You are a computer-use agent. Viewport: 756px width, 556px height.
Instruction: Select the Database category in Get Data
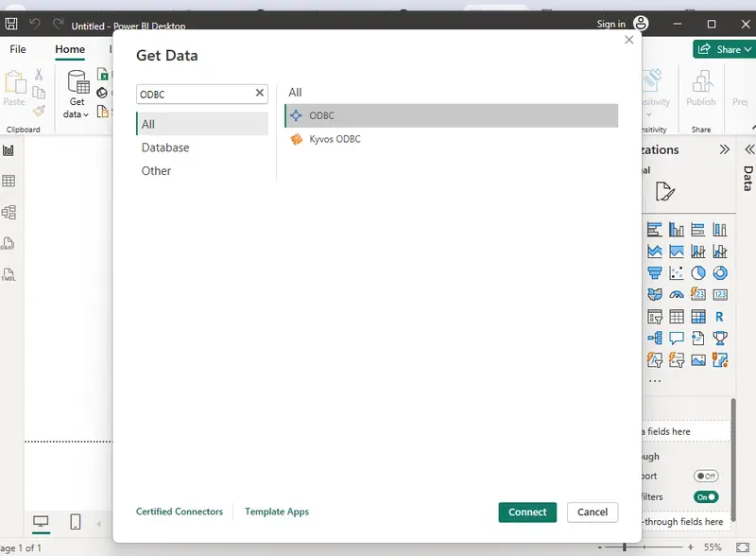tap(202, 148)
